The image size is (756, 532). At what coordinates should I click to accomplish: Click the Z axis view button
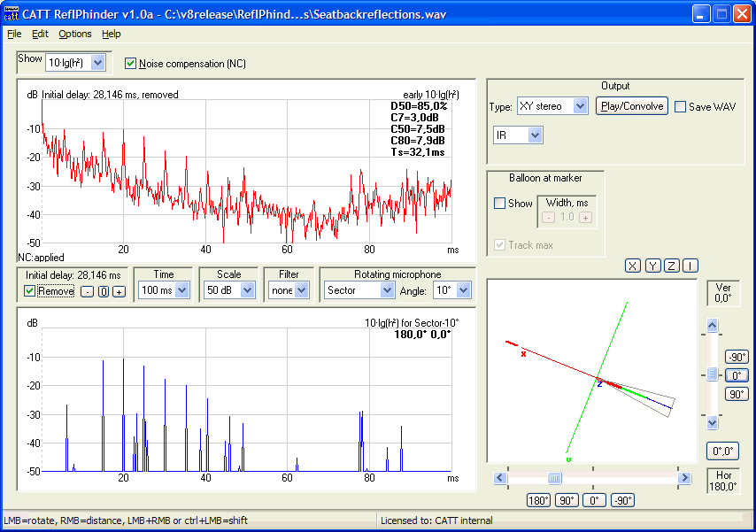pyautogui.click(x=672, y=266)
